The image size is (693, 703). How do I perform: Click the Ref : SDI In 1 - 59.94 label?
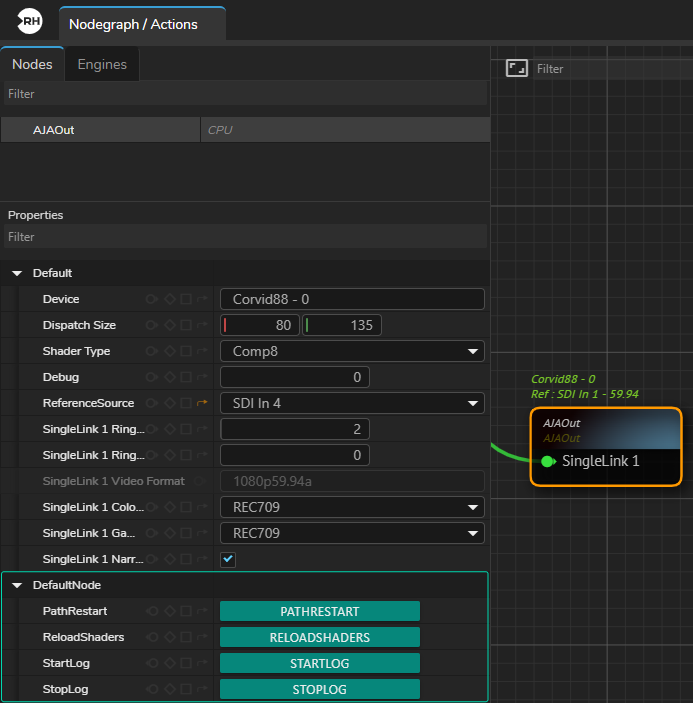pyautogui.click(x=585, y=394)
